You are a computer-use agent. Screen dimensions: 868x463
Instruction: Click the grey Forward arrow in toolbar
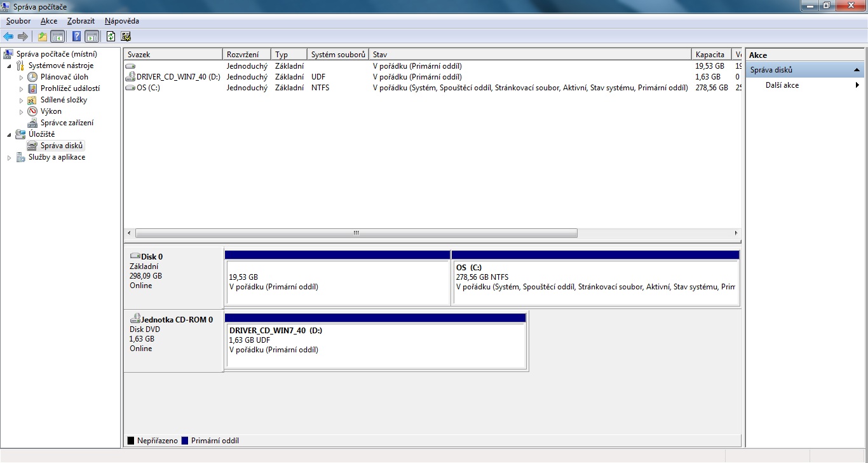click(23, 36)
